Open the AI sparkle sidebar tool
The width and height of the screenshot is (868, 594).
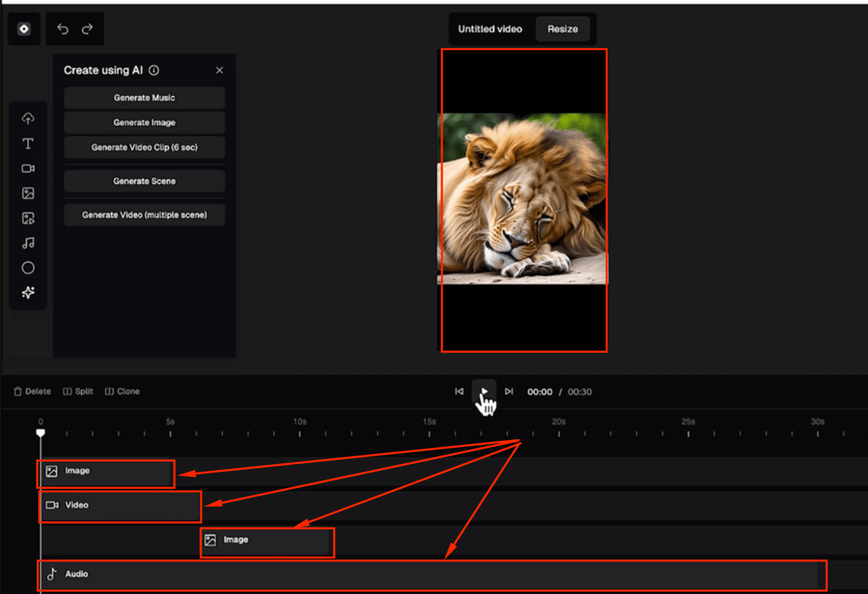[29, 292]
